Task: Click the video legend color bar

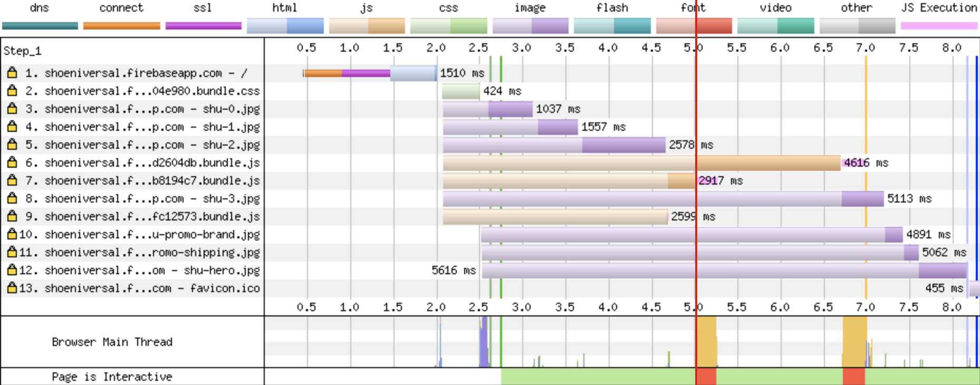Action: pos(776,26)
